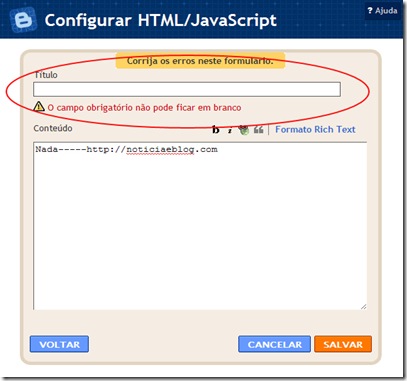Click the Blogger logo icon
This screenshot has height=381, width=407.
(x=22, y=20)
